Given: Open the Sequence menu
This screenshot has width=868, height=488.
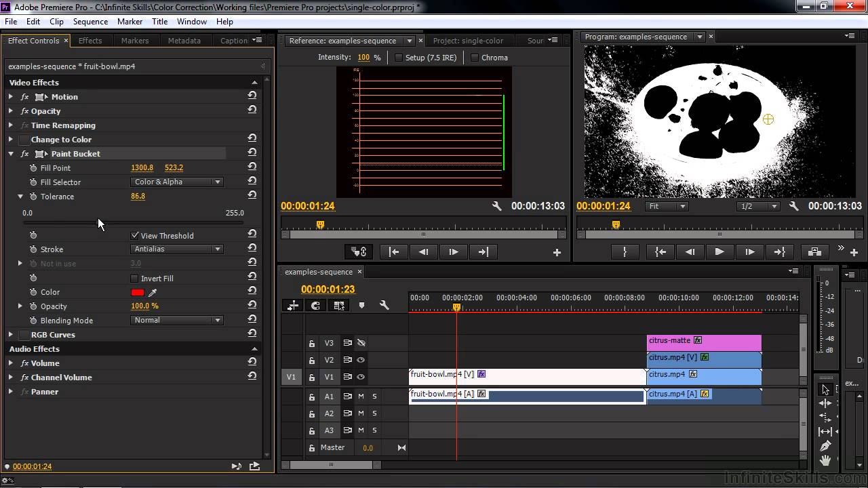Looking at the screenshot, I should pos(90,22).
